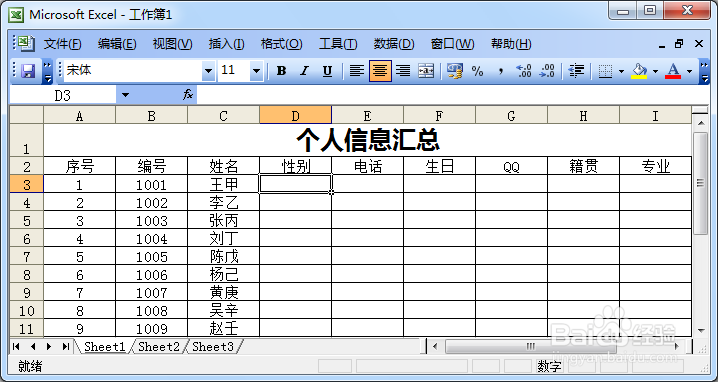Select cell containing 王甲
Image resolution: width=718 pixels, height=382 pixels.
[223, 184]
